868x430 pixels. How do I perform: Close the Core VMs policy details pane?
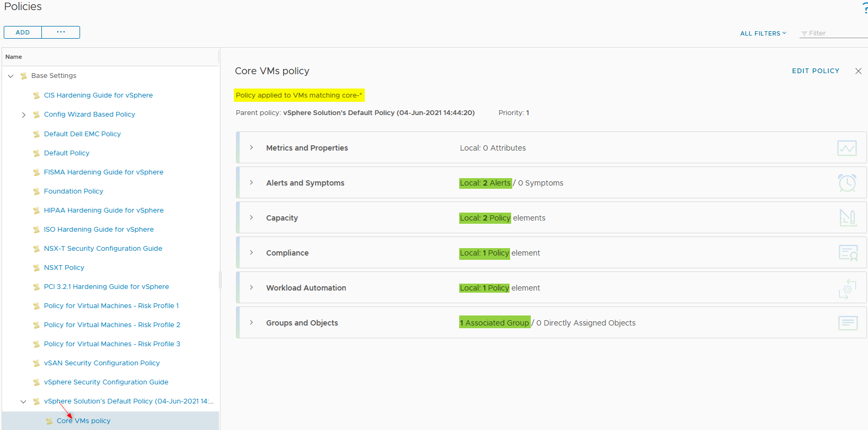coord(858,71)
